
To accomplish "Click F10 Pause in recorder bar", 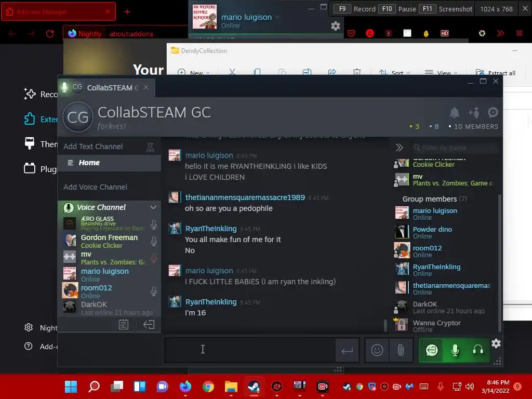I will [x=397, y=9].
